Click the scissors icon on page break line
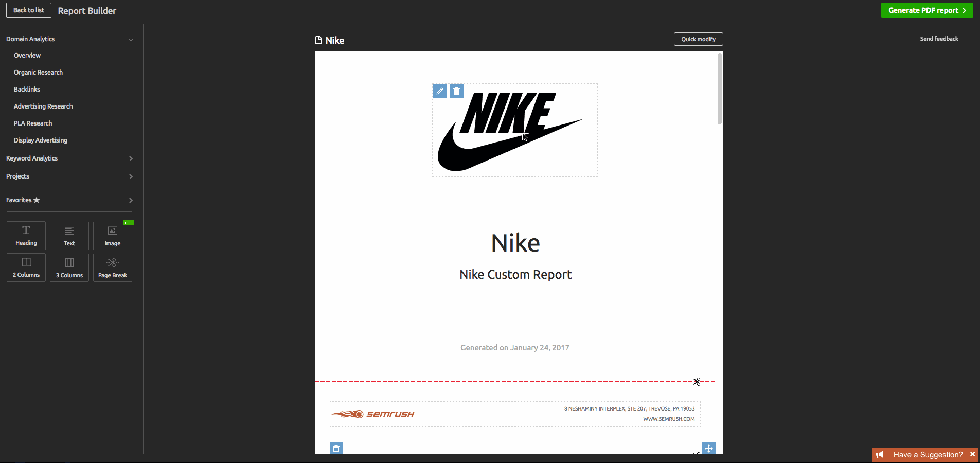 pos(697,382)
